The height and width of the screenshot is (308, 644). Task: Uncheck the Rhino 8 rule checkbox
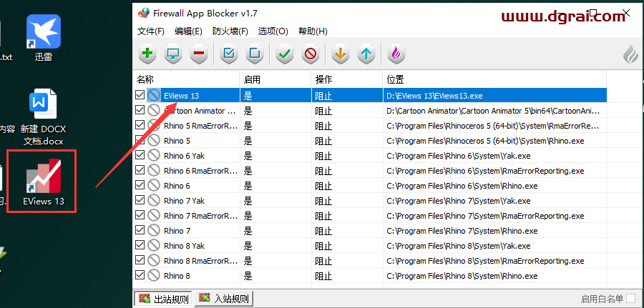coord(140,275)
